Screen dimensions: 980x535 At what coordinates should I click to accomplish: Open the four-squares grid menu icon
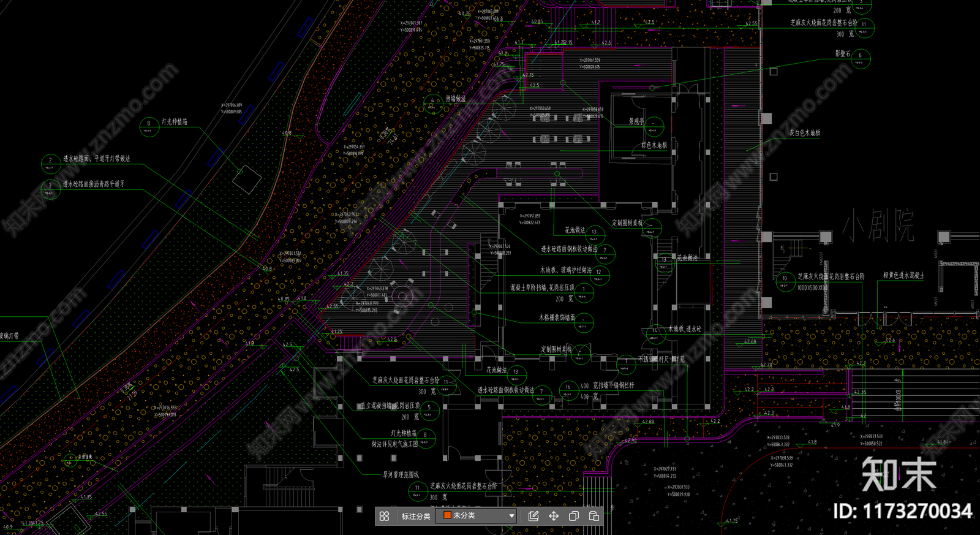(384, 516)
